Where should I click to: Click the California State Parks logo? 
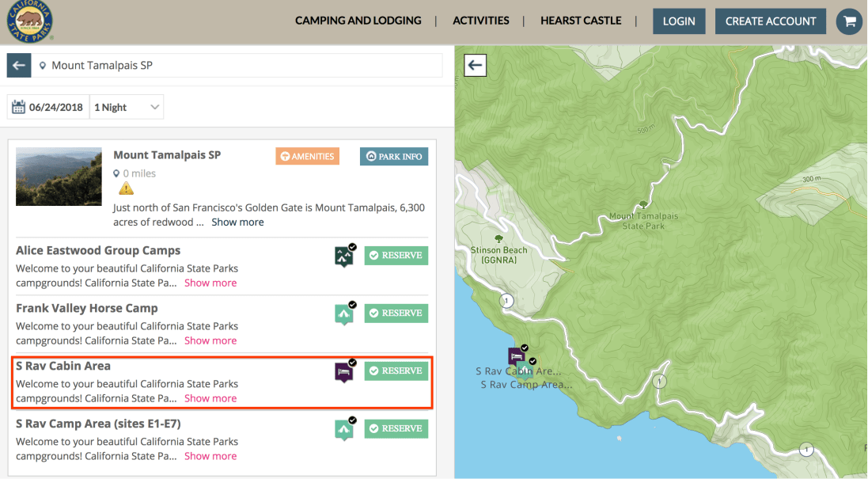coord(28,21)
